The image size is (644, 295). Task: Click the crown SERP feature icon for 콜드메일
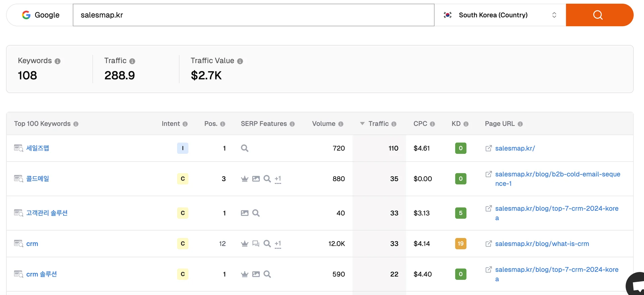click(x=245, y=179)
